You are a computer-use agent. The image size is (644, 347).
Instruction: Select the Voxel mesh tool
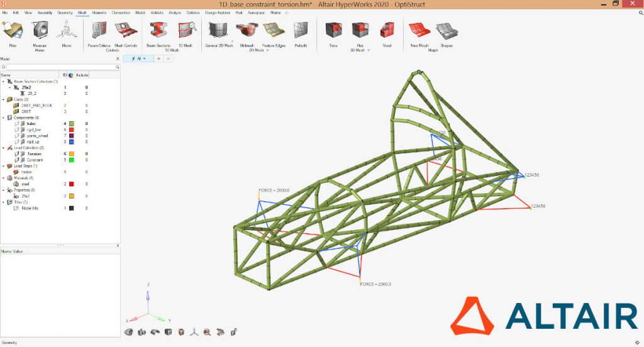click(387, 32)
